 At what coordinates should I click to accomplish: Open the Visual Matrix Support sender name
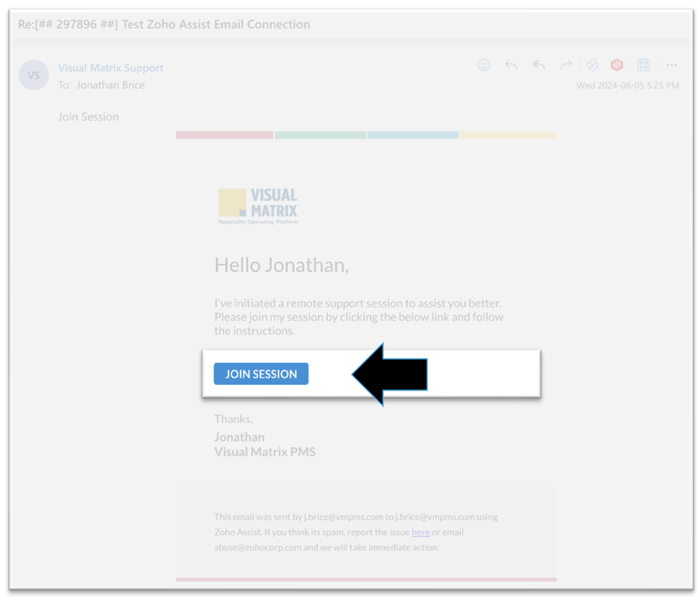(111, 68)
